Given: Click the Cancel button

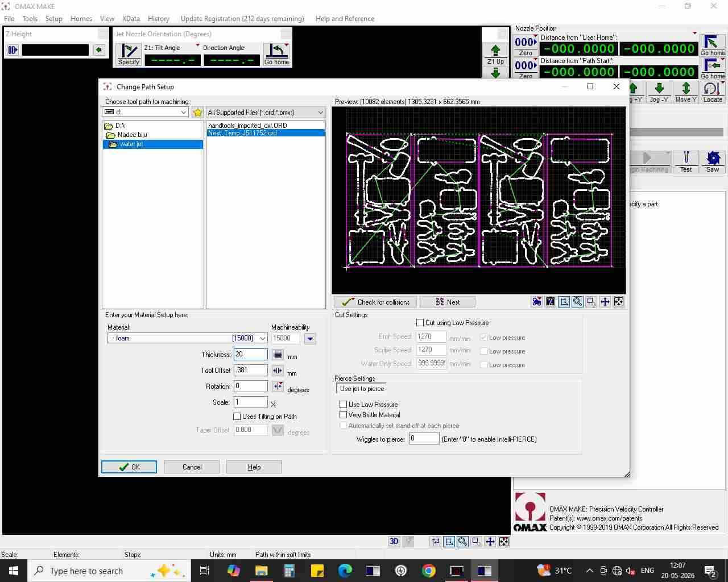Looking at the screenshot, I should click(192, 467).
